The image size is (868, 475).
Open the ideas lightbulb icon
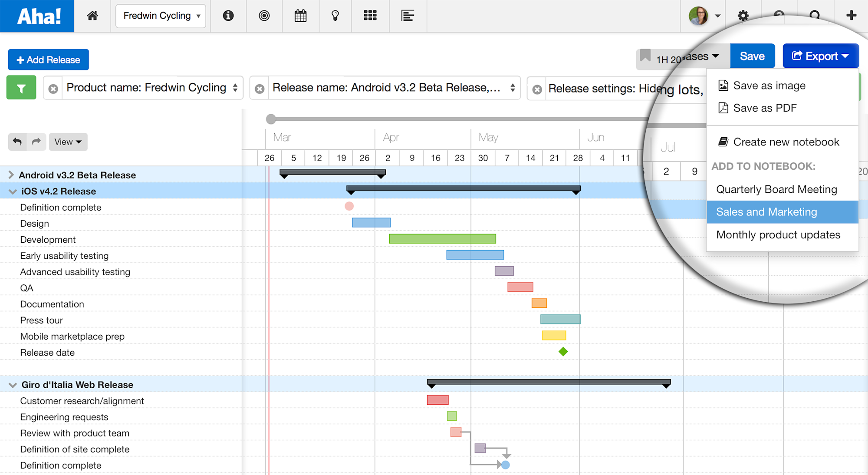click(335, 16)
